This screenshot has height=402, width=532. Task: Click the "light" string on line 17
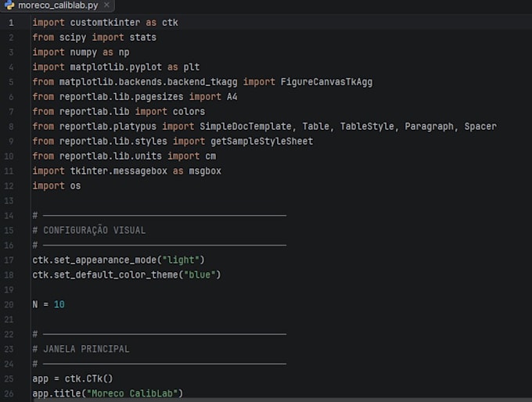coord(181,260)
